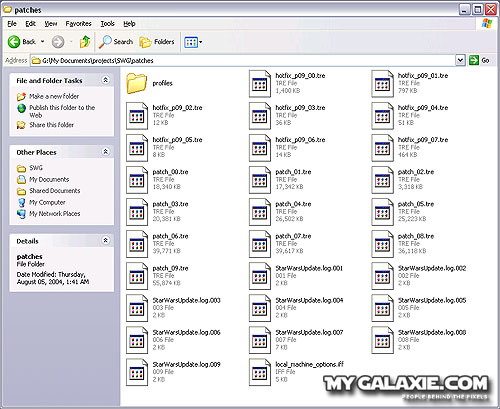Open the Edit menu
This screenshot has height=409, width=500.
[30, 24]
